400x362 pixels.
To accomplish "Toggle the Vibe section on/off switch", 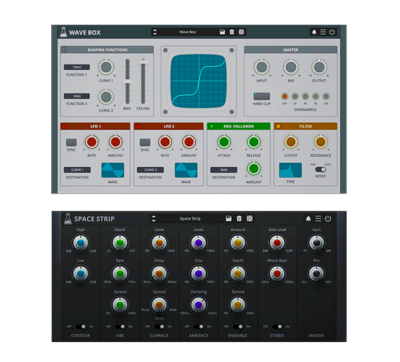I will [120, 327].
